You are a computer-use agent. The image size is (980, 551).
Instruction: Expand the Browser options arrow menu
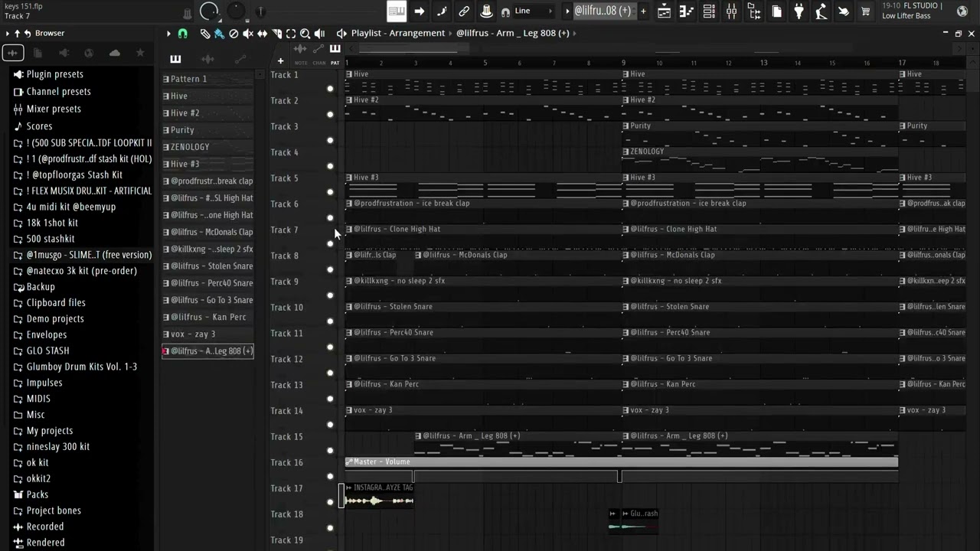coord(7,34)
